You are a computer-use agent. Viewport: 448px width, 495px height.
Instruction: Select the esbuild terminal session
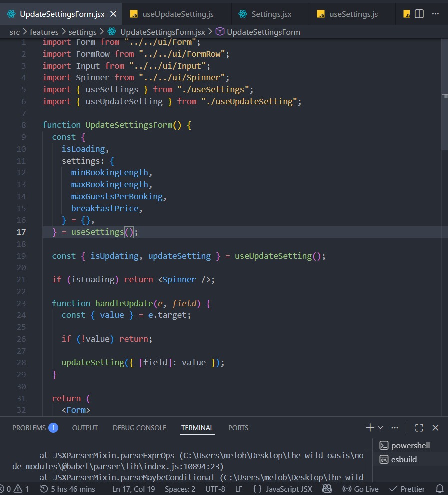404,459
